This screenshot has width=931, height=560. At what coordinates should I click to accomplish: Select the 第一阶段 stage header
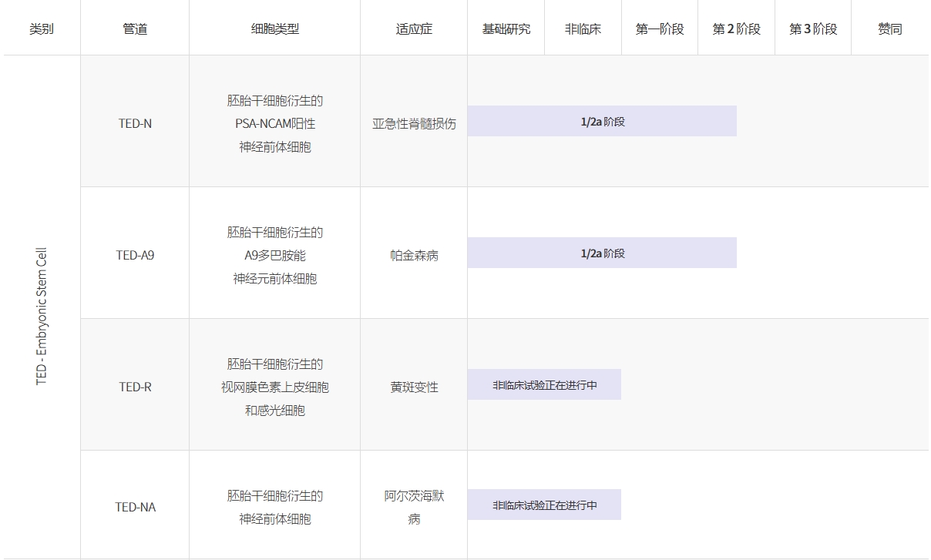click(660, 29)
